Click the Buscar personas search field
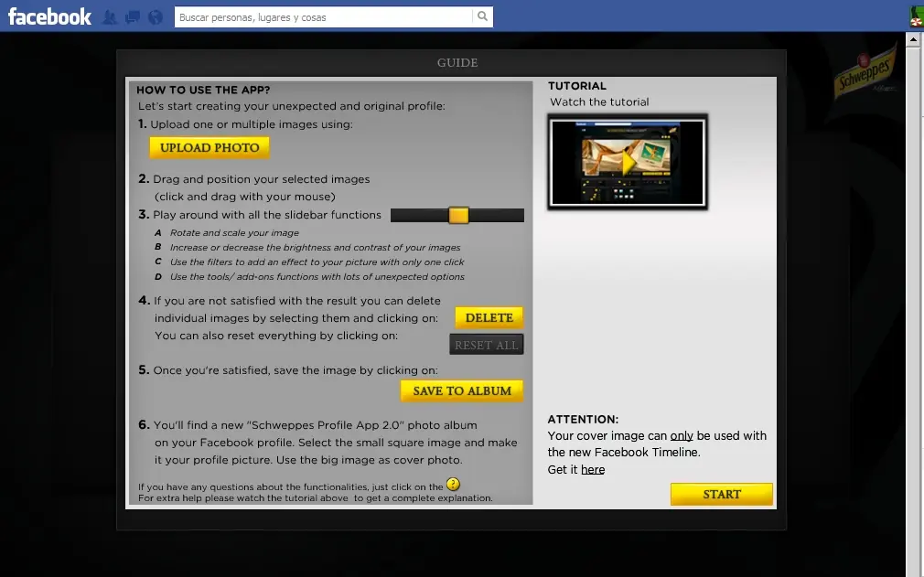 pos(324,17)
